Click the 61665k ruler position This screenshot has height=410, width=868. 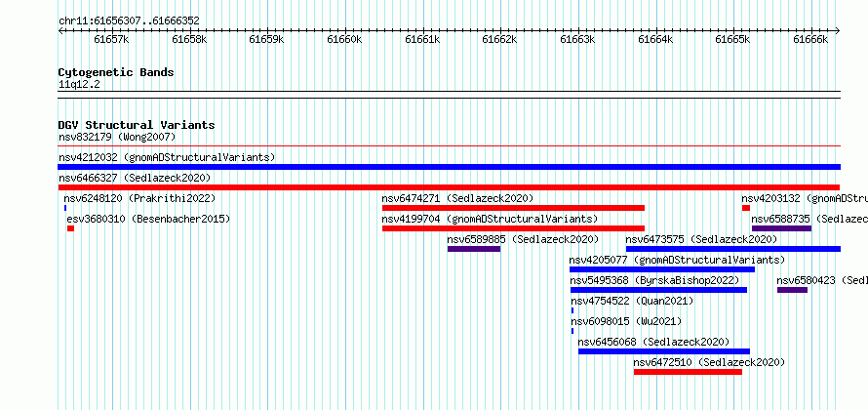point(732,39)
